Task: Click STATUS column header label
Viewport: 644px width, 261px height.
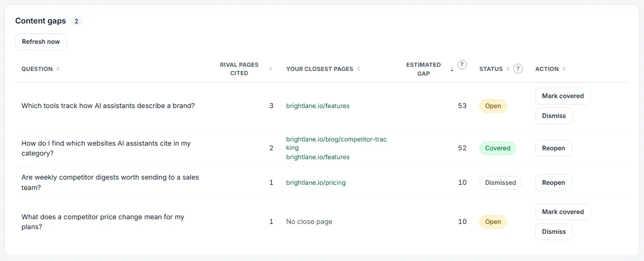Action: (x=491, y=69)
